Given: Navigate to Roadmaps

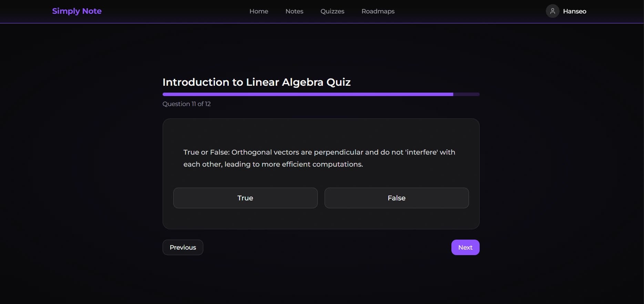Looking at the screenshot, I should pyautogui.click(x=378, y=11).
